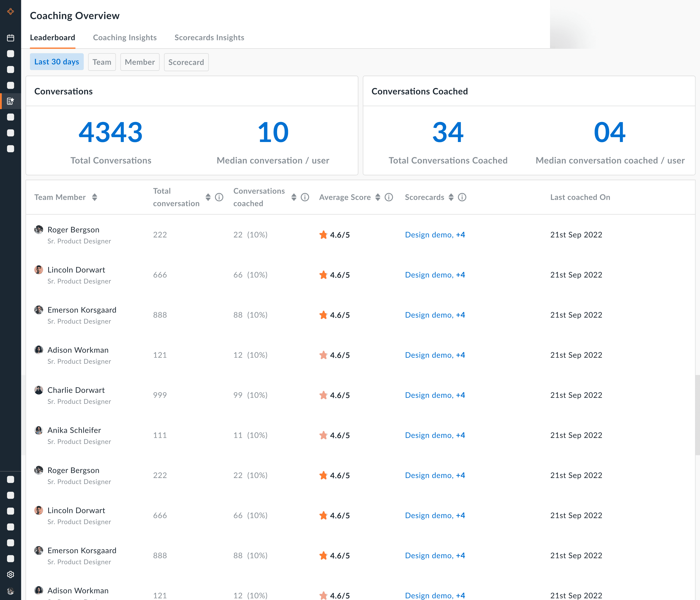The height and width of the screenshot is (600, 700).
Task: Sort table by Team Member column
Action: 94,197
